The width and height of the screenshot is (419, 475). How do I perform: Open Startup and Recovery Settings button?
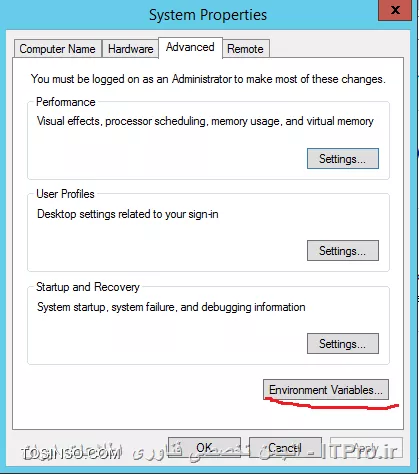click(x=343, y=343)
